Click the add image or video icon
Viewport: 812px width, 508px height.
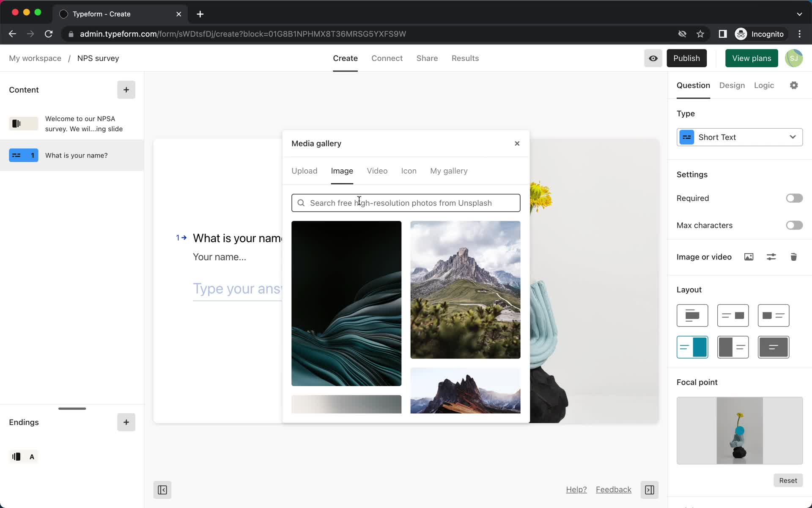749,257
